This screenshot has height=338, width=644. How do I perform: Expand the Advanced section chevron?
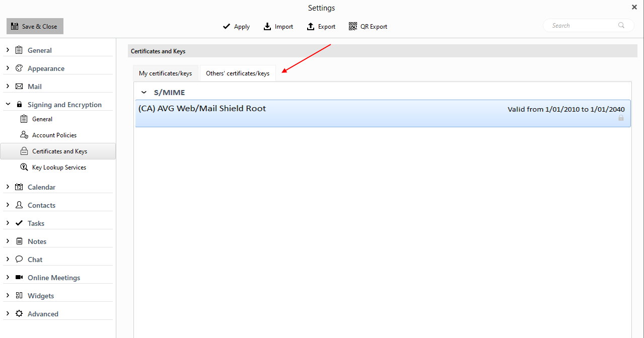[x=8, y=314]
